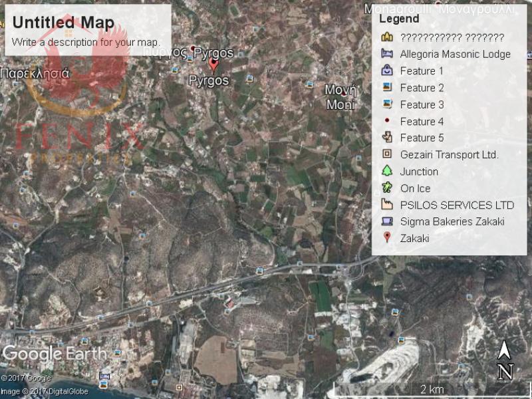Click the red pin marker above Pyrgos

tap(213, 65)
